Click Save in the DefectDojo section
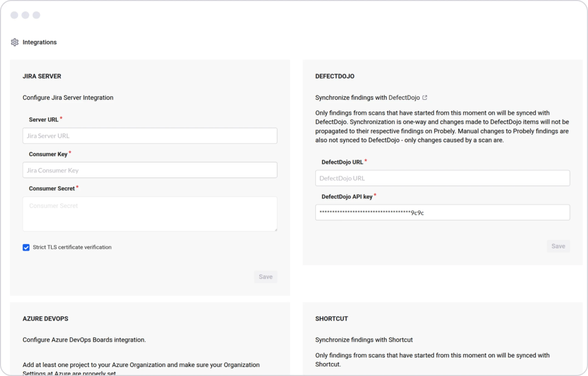 [x=558, y=246]
